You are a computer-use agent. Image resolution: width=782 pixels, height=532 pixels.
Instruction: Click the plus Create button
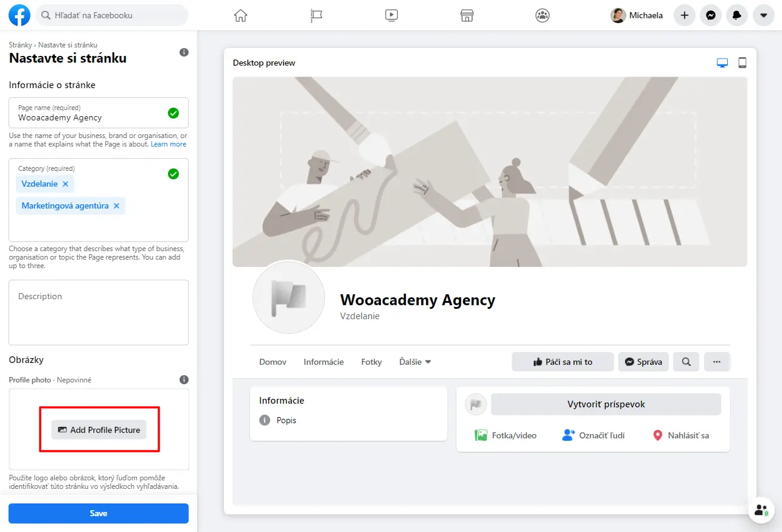(685, 15)
